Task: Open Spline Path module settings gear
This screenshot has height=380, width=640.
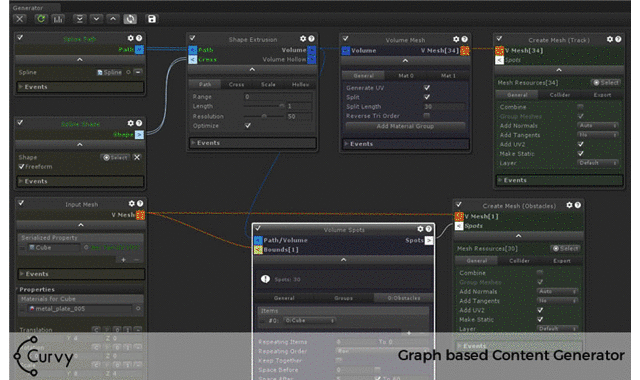Action: click(x=131, y=38)
